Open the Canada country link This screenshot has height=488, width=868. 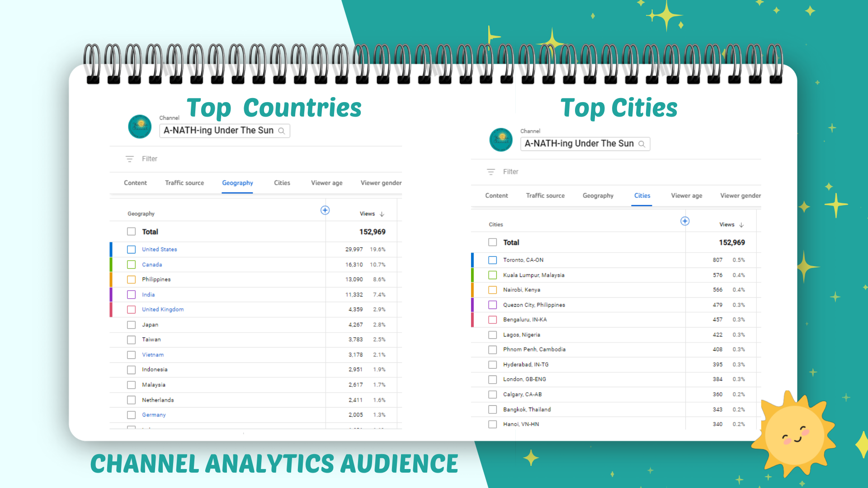[x=152, y=265]
